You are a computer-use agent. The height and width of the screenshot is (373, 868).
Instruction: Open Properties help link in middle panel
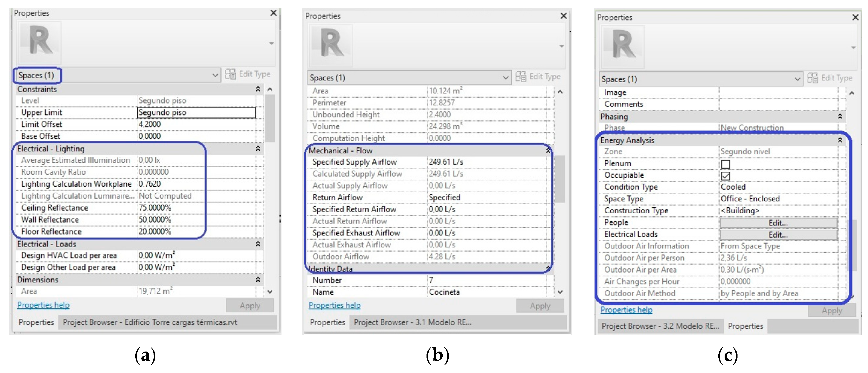coord(334,305)
